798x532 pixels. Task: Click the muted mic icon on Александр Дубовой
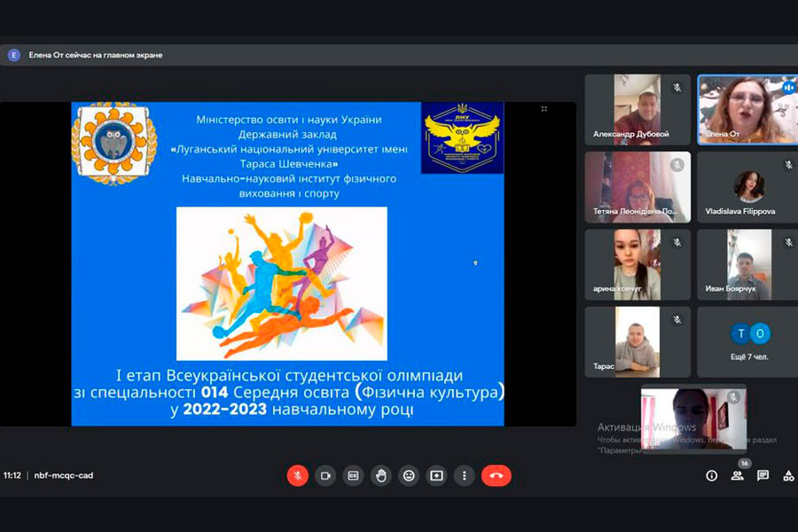pyautogui.click(x=677, y=88)
